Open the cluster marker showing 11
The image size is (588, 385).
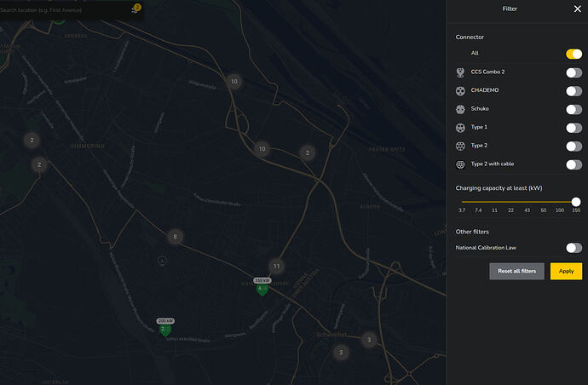[276, 266]
